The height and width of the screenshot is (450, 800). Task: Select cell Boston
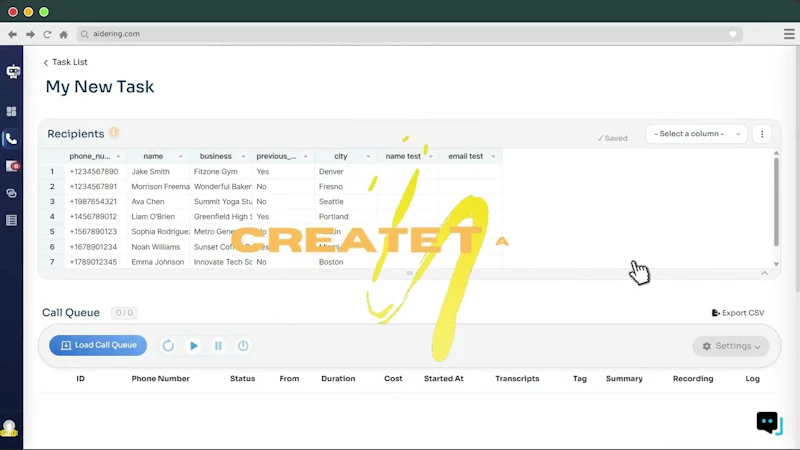pyautogui.click(x=346, y=262)
